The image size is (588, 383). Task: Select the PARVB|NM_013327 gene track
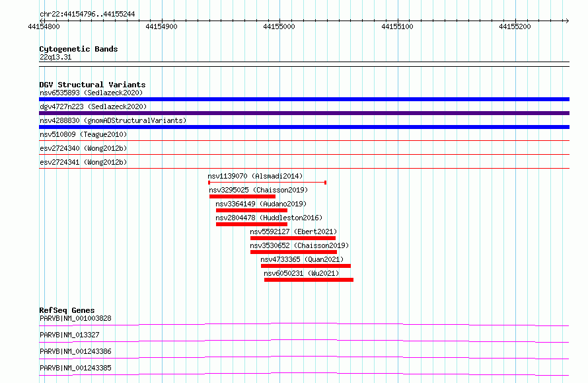[304, 341]
